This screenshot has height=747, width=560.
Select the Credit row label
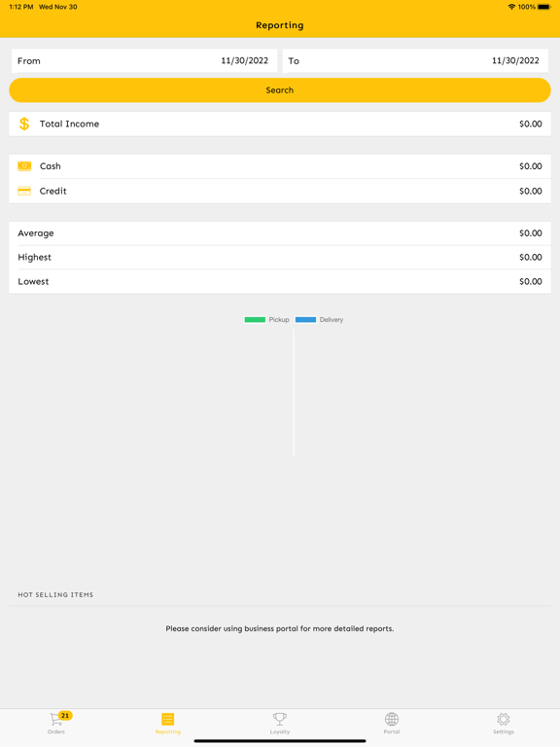pyautogui.click(x=52, y=191)
